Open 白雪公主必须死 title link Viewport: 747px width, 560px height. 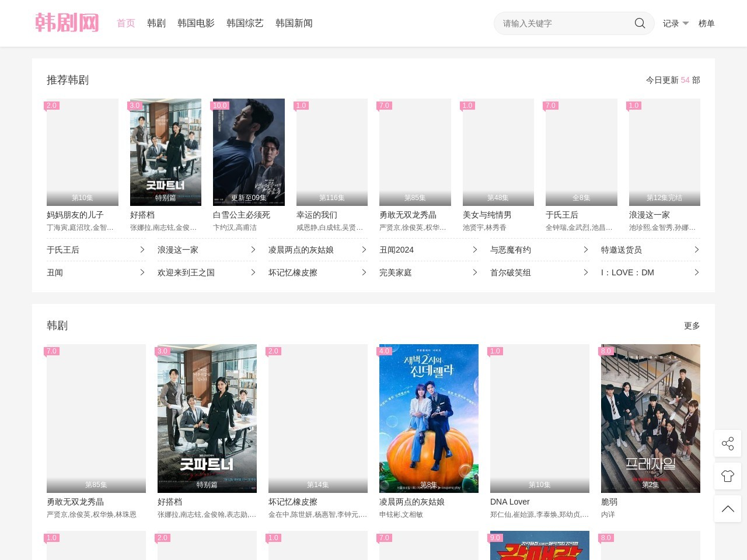242,215
